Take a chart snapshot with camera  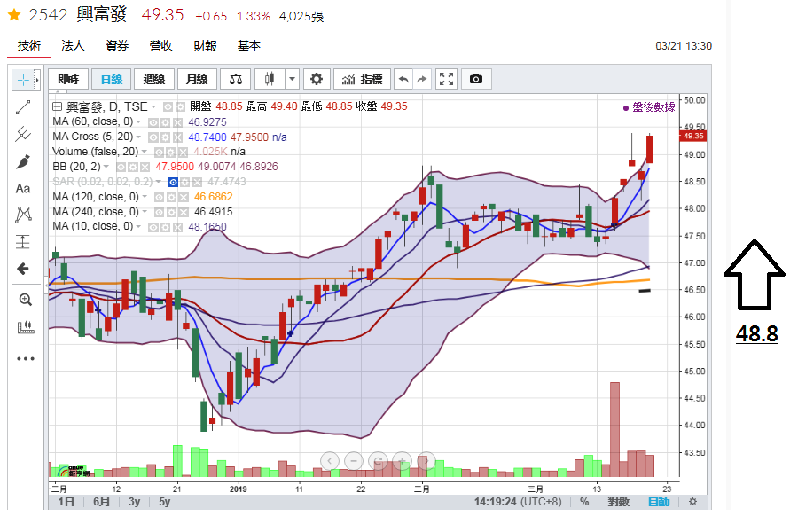point(476,79)
